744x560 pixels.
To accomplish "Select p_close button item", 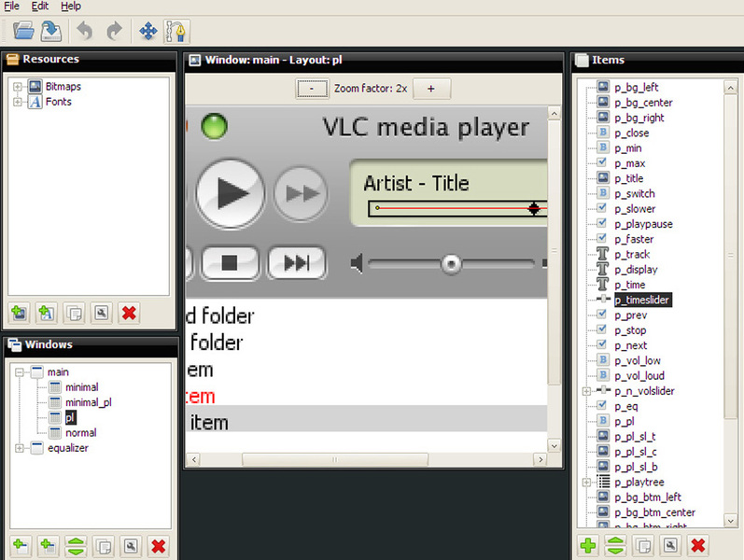I will (632, 133).
